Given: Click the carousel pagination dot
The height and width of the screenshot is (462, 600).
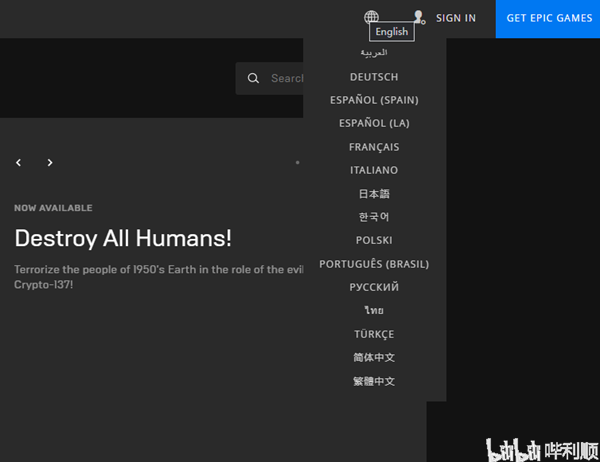Looking at the screenshot, I should (x=297, y=163).
